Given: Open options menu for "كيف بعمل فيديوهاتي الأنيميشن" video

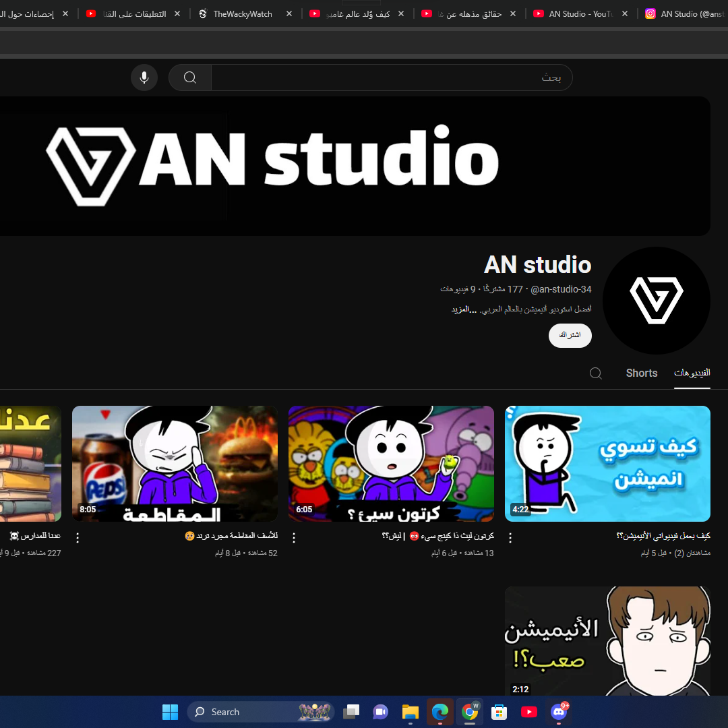Looking at the screenshot, I should click(510, 537).
